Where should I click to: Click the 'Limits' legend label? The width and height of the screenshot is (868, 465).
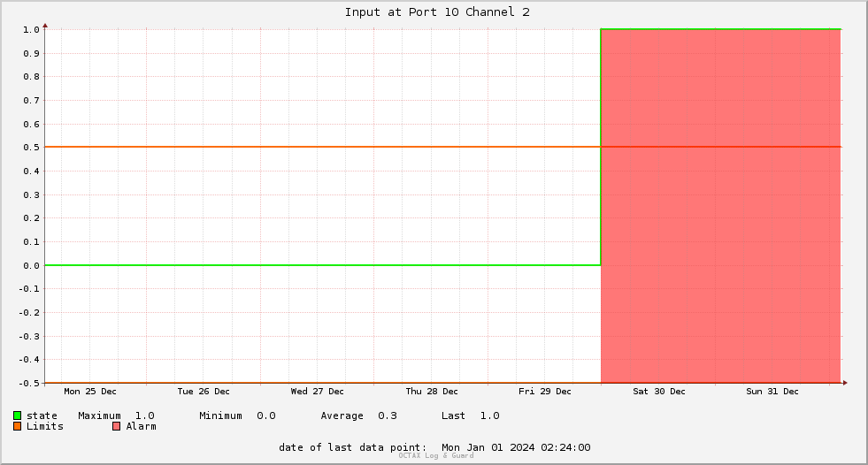click(45, 426)
